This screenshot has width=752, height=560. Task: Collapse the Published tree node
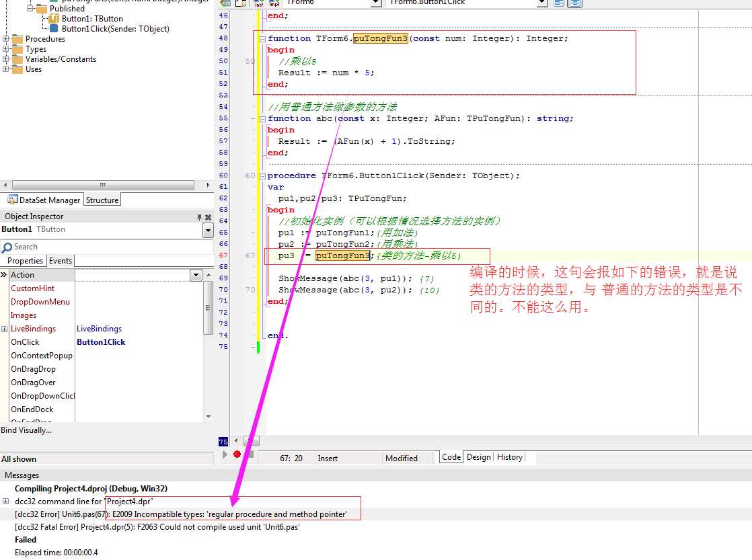pos(30,9)
